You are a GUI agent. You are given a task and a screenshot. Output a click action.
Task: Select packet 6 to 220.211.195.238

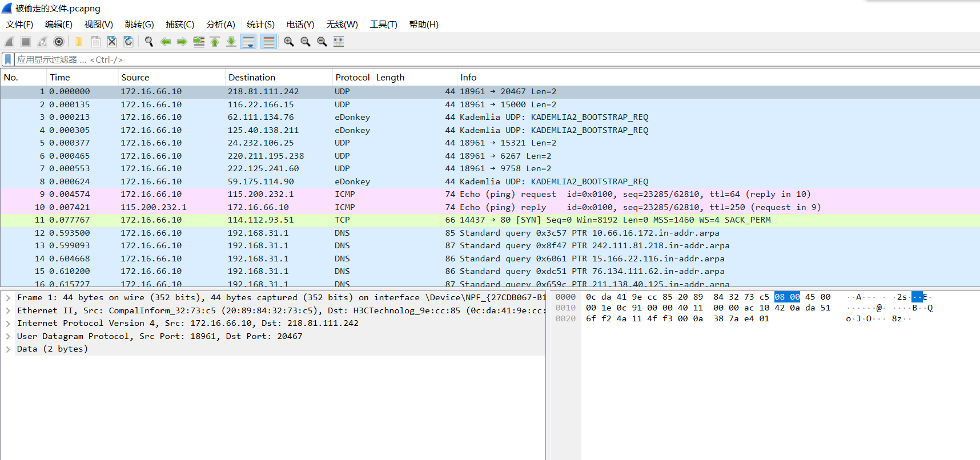click(490, 156)
